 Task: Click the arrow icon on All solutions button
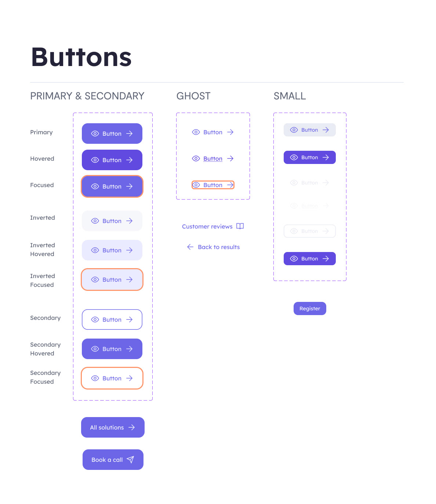(x=132, y=427)
